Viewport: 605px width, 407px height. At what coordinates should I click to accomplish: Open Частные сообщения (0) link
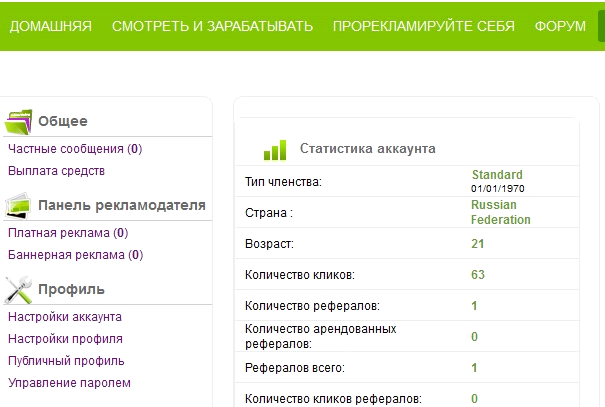[x=75, y=149]
